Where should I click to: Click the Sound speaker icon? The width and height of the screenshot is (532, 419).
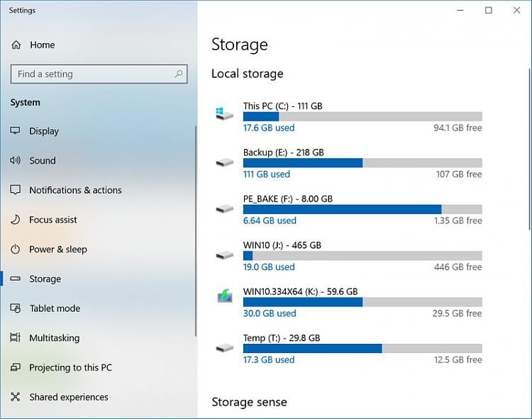pos(16,161)
